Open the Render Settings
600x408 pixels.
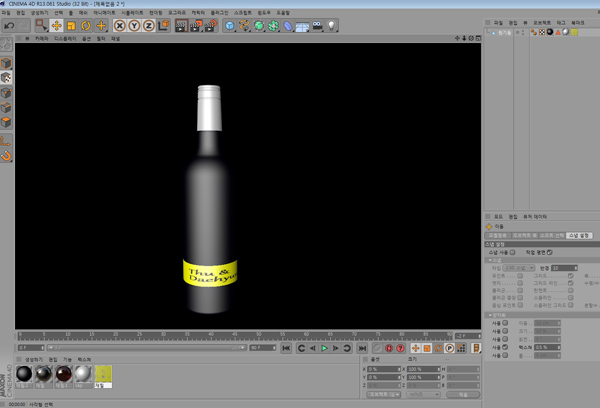[x=211, y=26]
